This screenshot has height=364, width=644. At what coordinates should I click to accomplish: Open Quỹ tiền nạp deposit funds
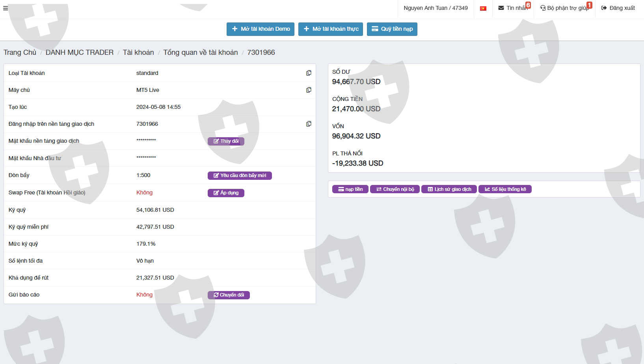(x=392, y=29)
